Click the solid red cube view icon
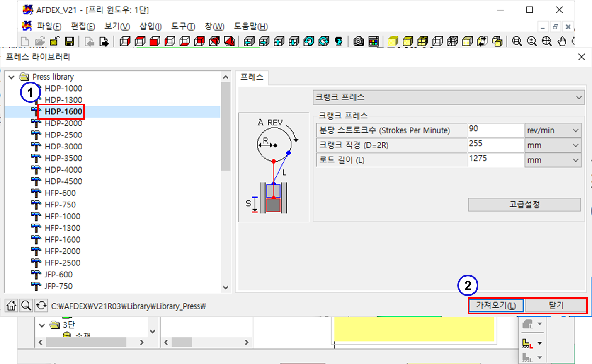592x364 pixels. coord(155,41)
